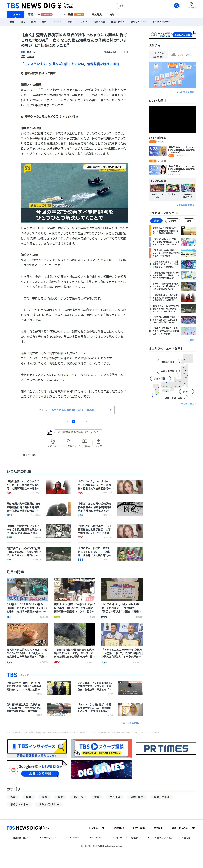Viewport: 203px width, 868px height.
Task: Go to article page 2
Action: pos(67,421)
